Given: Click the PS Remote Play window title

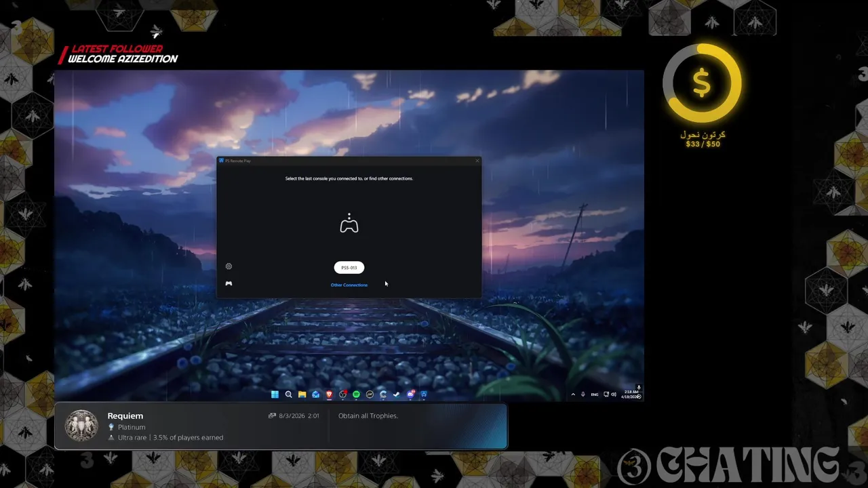Looking at the screenshot, I should 238,161.
